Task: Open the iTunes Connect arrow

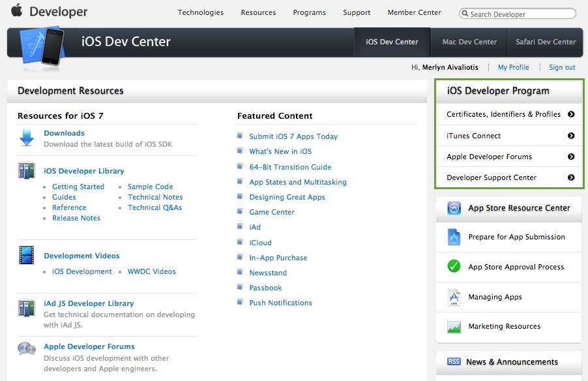Action: click(x=571, y=136)
